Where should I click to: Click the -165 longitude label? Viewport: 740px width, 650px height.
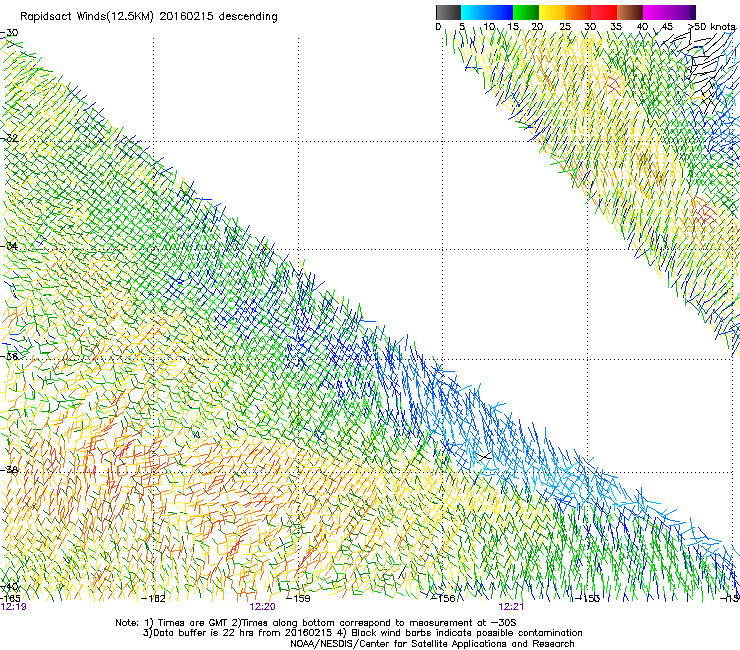10,598
